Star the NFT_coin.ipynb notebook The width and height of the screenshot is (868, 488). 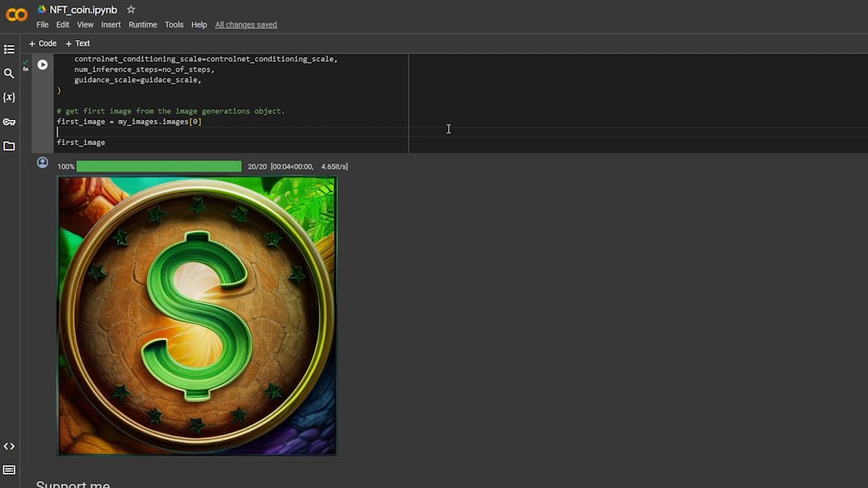click(131, 9)
